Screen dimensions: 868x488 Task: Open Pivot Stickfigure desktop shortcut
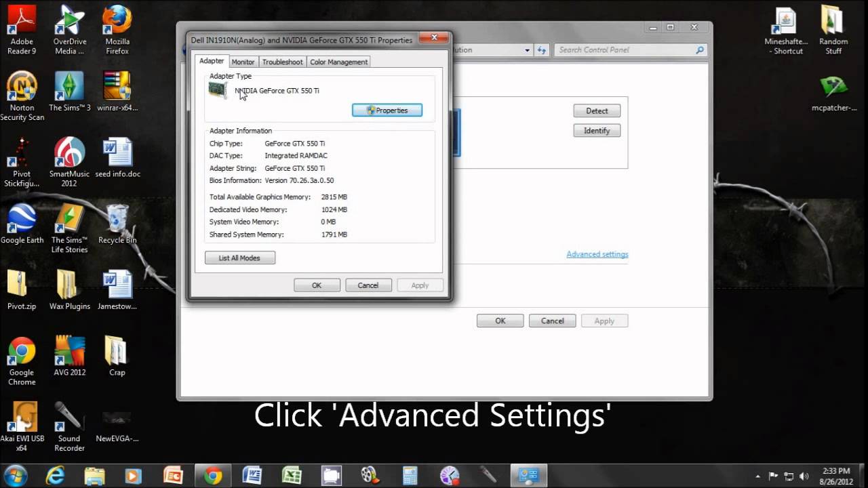pos(22,163)
